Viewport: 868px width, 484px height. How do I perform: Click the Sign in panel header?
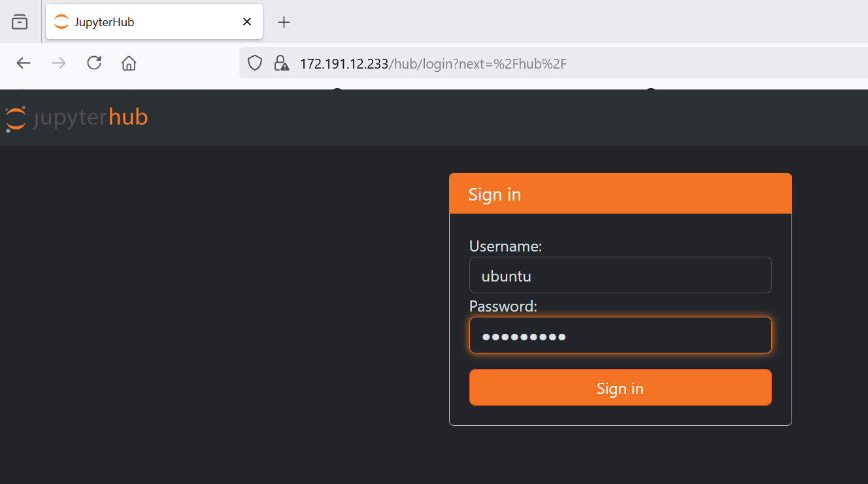click(495, 193)
